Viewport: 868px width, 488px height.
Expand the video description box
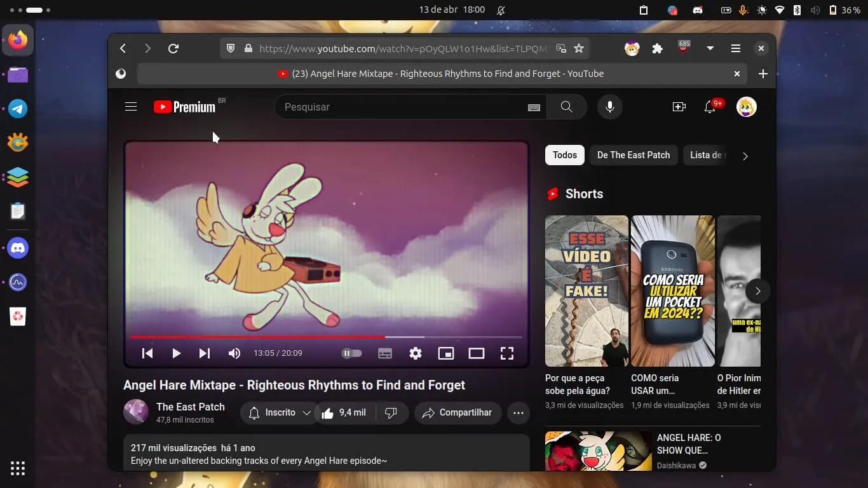pos(327,452)
